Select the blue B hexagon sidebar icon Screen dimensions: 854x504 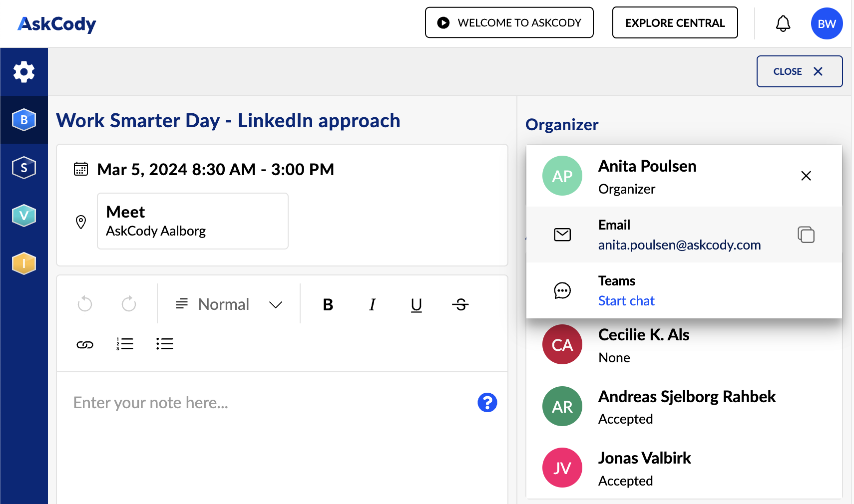click(24, 120)
